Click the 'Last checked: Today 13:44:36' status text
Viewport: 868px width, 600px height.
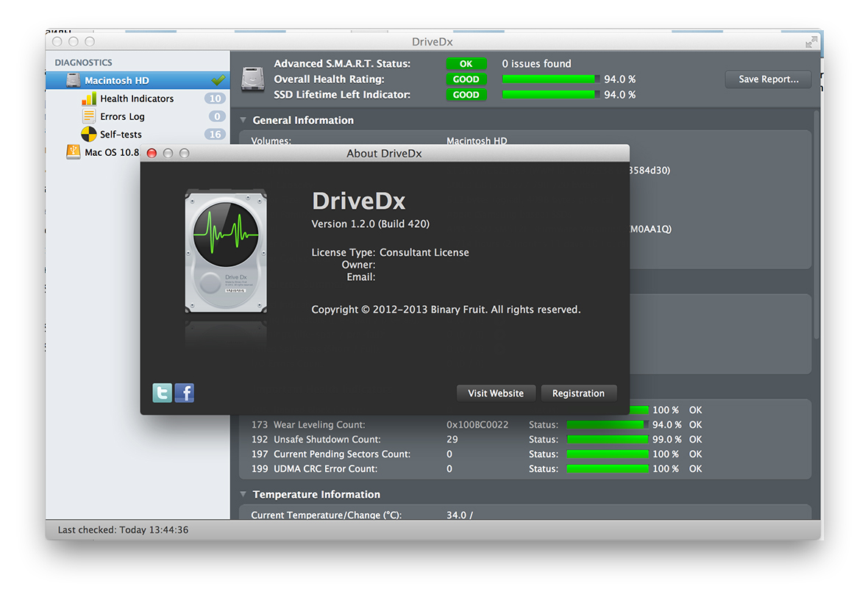pos(123,529)
